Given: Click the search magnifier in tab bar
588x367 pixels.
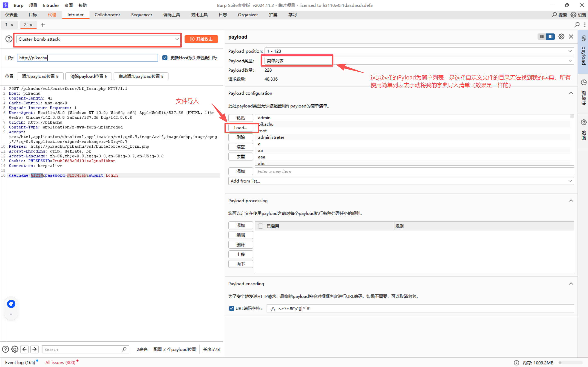Looking at the screenshot, I should 577,25.
